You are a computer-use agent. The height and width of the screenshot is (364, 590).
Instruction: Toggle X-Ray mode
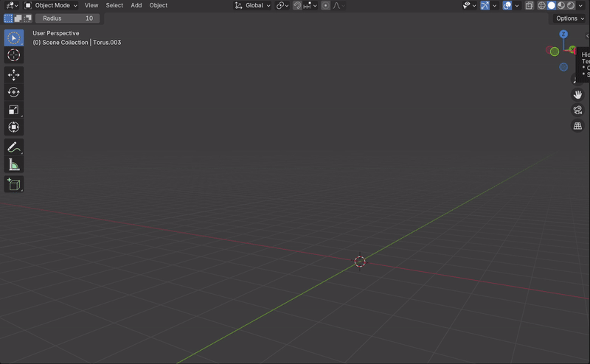(530, 5)
